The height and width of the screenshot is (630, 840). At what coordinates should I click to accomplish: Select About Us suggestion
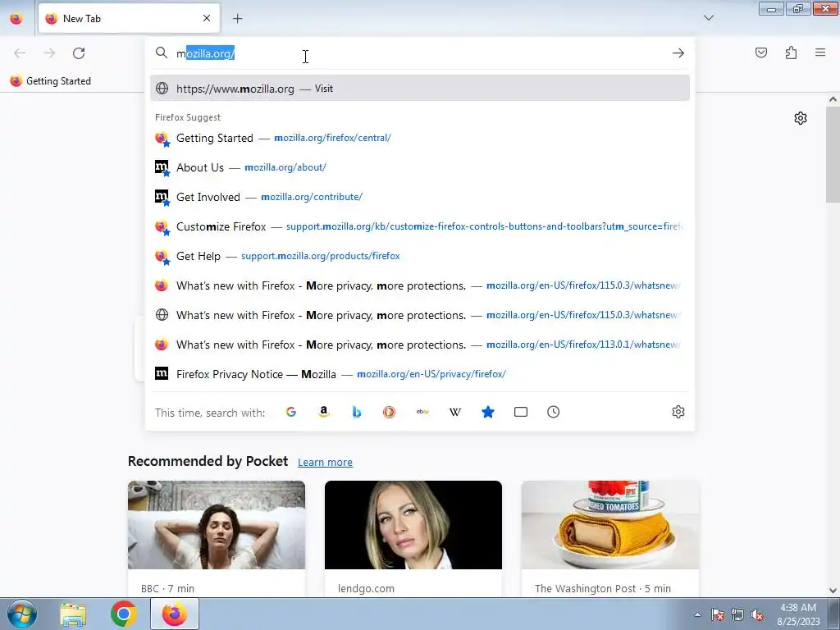point(420,167)
